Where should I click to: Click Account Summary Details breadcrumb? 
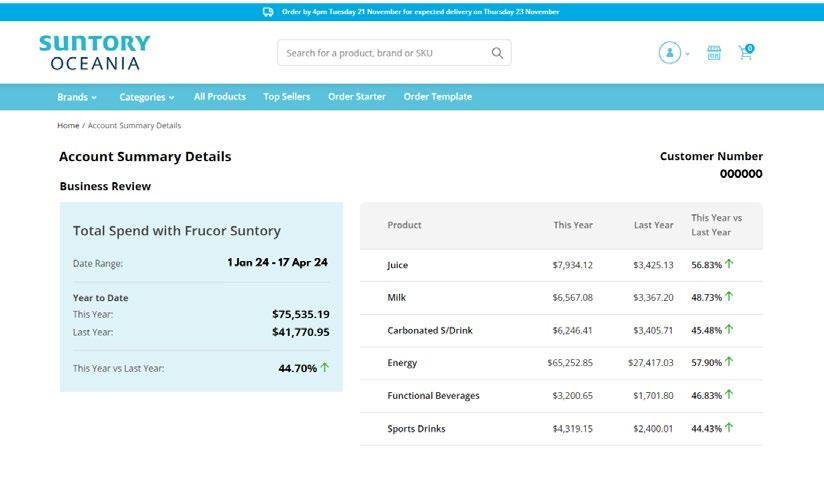coord(135,126)
